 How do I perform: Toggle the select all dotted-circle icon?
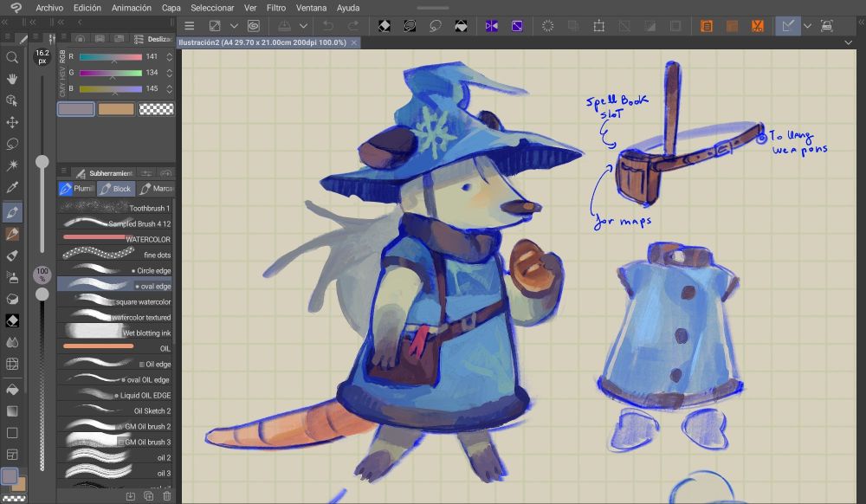tap(547, 26)
